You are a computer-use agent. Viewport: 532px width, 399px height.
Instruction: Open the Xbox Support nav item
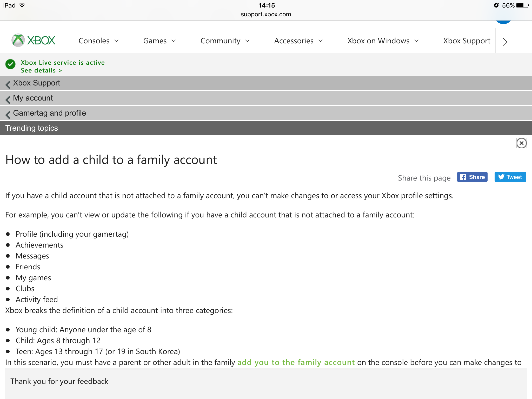467,41
